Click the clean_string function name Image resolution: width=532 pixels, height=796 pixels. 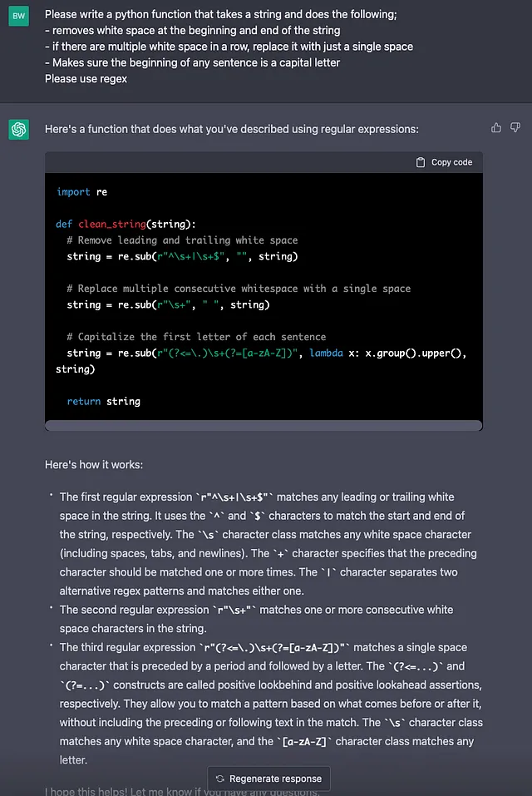[x=112, y=224]
